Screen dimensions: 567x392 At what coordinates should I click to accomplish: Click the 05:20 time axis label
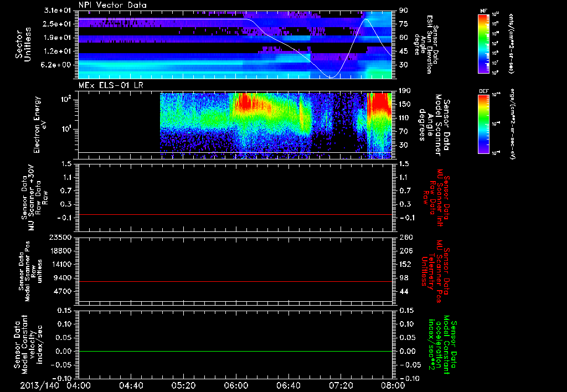183,385
